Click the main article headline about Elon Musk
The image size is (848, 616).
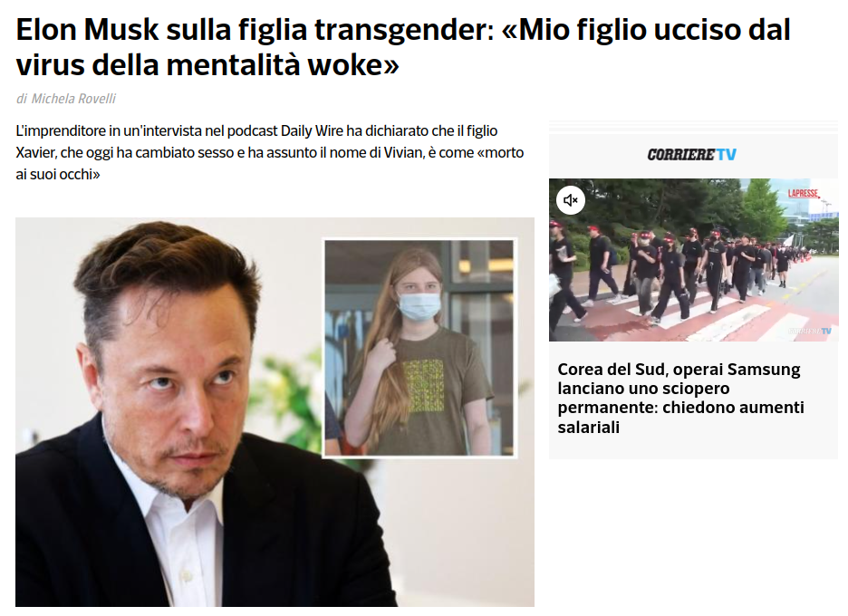click(403, 48)
